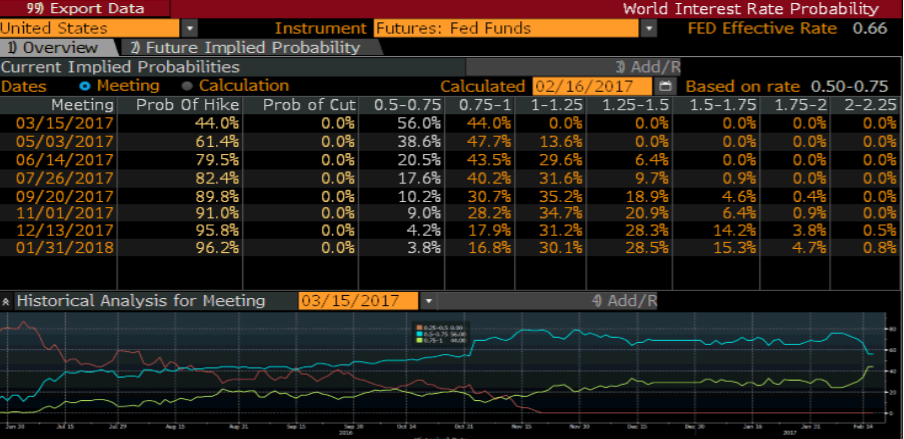Click the Based on rate value 0.50-0.75
Viewport: 904px width, 439px height.
[850, 87]
